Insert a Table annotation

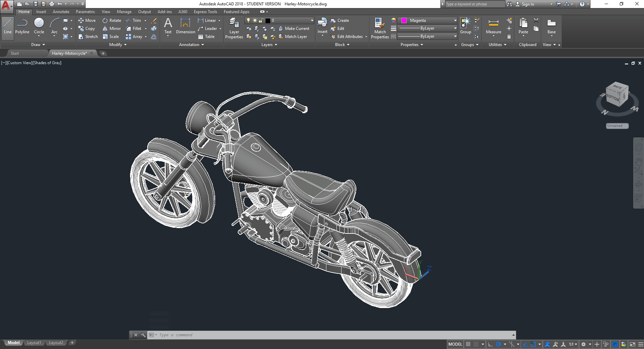206,37
